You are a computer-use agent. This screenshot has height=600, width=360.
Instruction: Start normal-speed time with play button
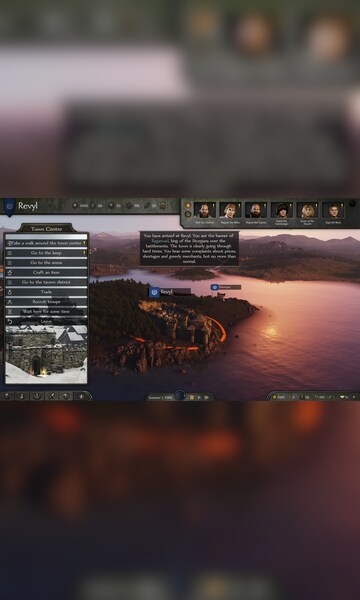tap(199, 397)
